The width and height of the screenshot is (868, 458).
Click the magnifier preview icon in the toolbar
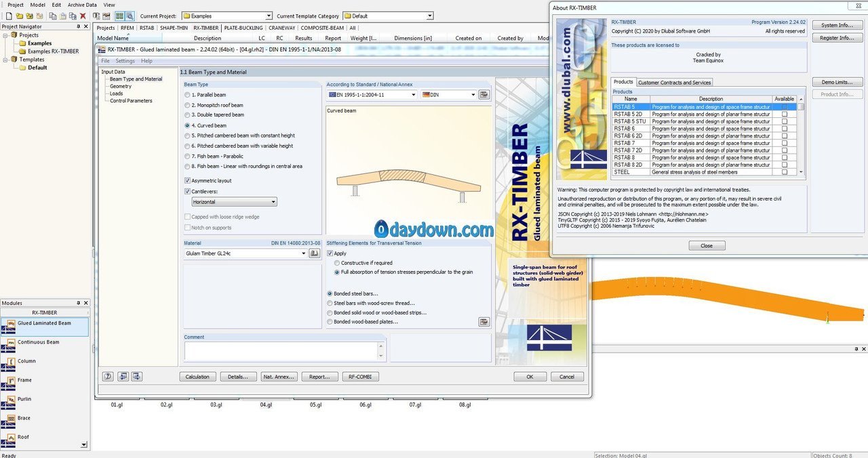[130, 16]
